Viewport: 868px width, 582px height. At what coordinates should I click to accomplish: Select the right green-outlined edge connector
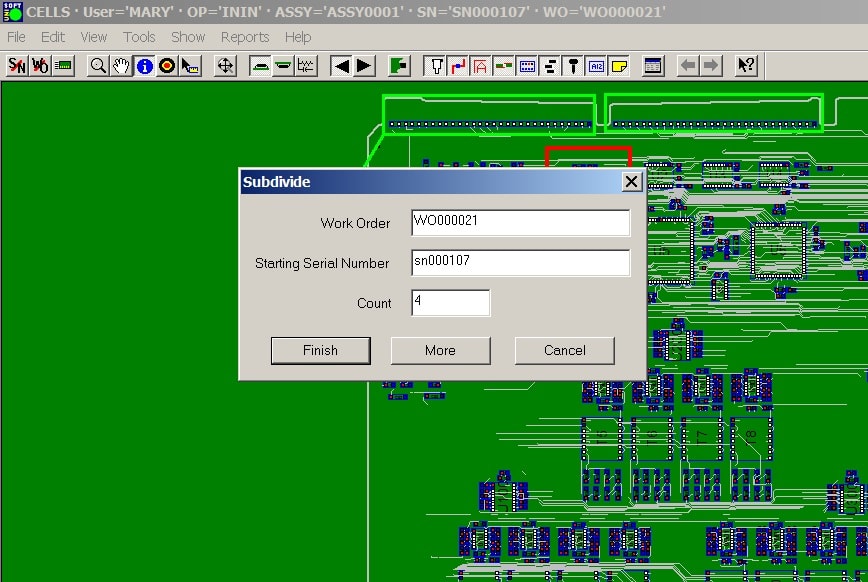tap(714, 113)
